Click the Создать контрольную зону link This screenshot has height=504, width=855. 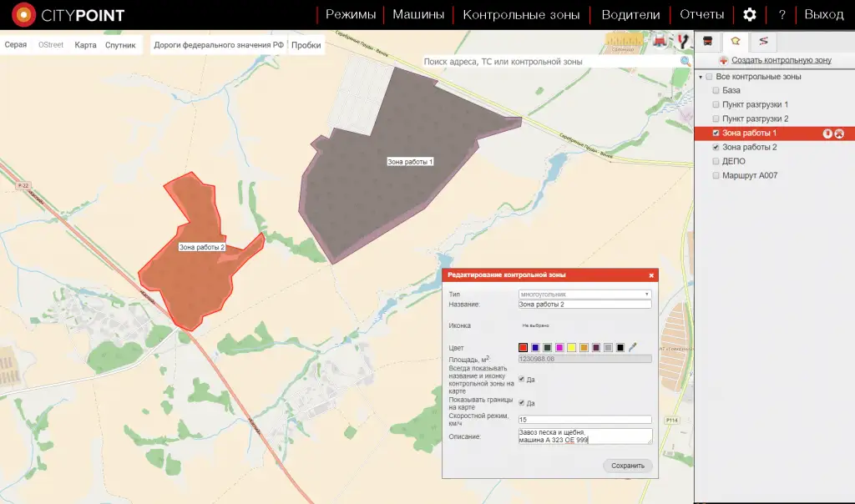tap(781, 60)
